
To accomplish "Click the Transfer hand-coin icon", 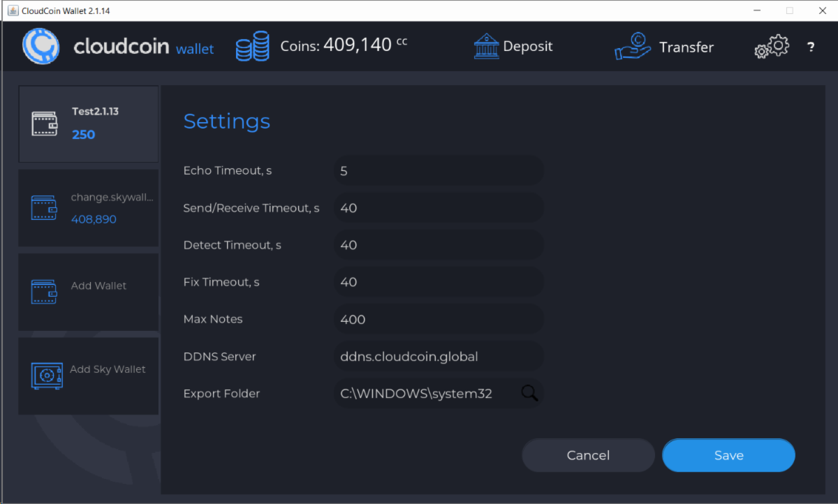I will [x=633, y=47].
